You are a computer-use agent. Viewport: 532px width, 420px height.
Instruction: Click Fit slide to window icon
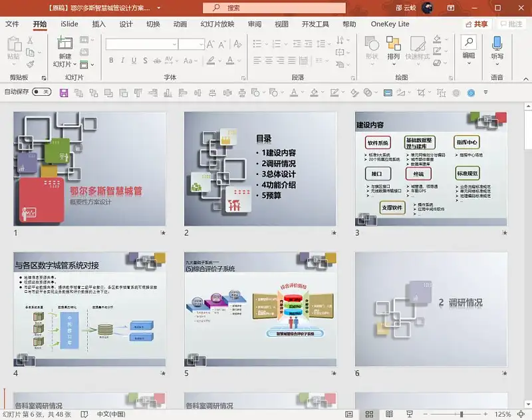click(521, 414)
